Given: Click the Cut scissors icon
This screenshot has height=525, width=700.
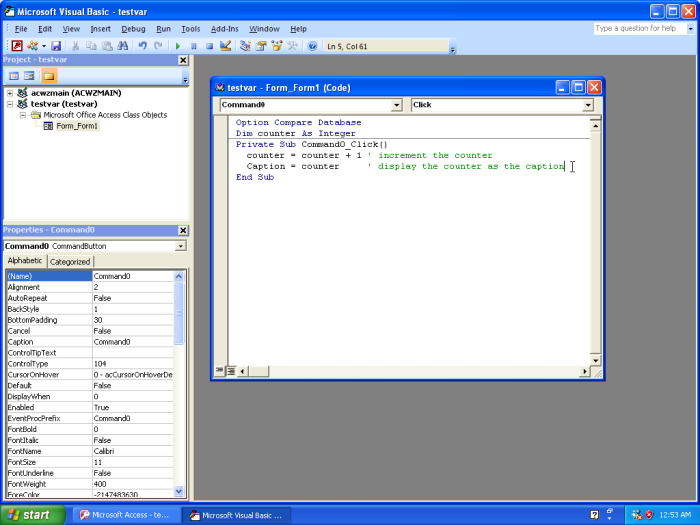Looking at the screenshot, I should 75,46.
